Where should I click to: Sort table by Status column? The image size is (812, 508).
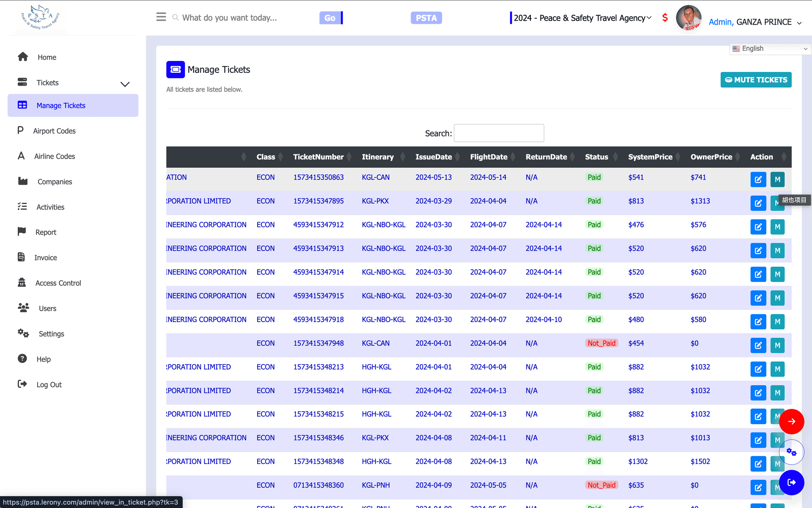(x=601, y=157)
